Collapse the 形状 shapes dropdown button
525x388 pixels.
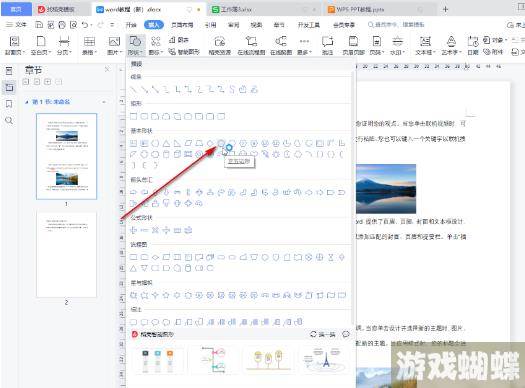[x=135, y=45]
